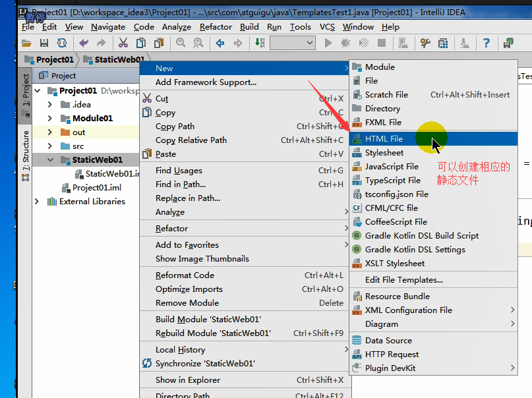Expand the .idea folder node

tap(50, 104)
